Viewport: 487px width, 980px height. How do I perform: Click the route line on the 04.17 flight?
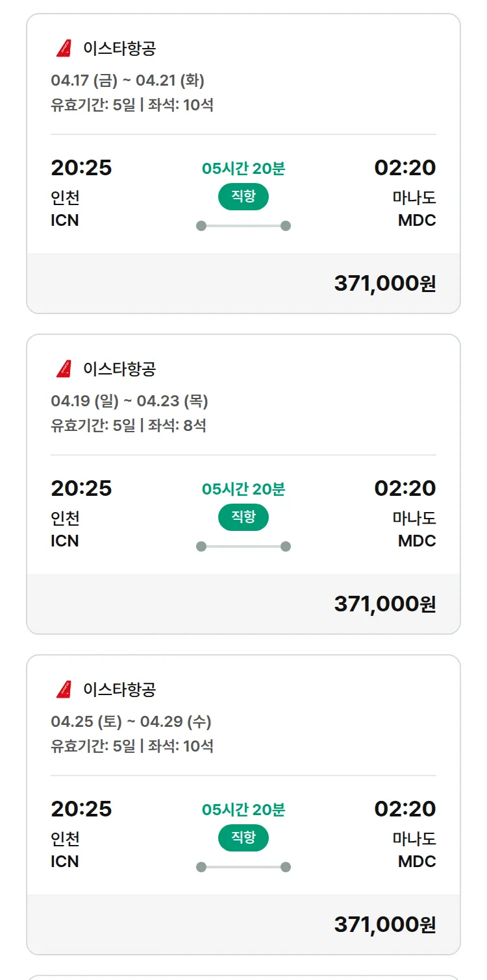(x=243, y=226)
